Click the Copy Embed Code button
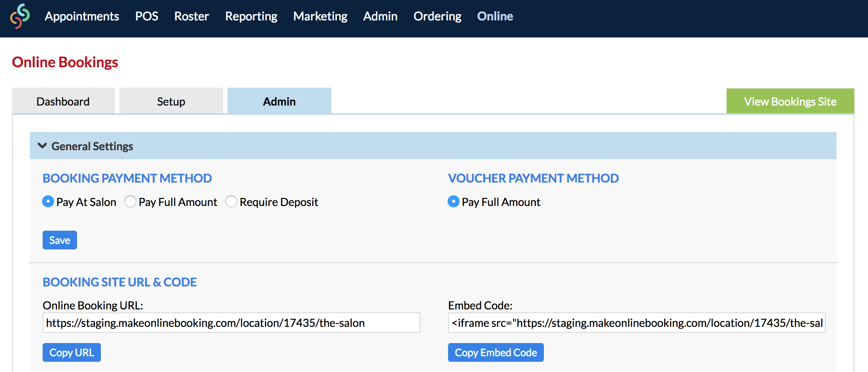The width and height of the screenshot is (868, 372). (x=496, y=352)
